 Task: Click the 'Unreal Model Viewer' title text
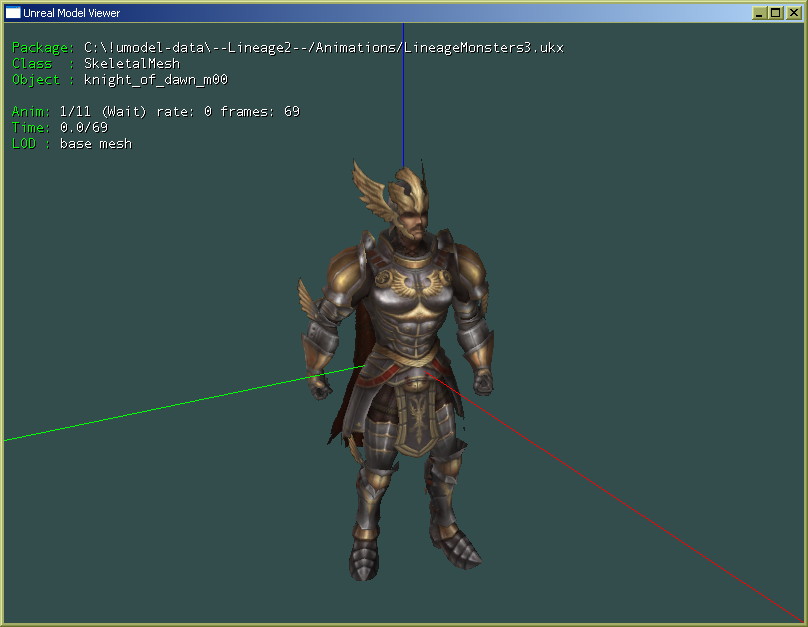pyautogui.click(x=71, y=13)
